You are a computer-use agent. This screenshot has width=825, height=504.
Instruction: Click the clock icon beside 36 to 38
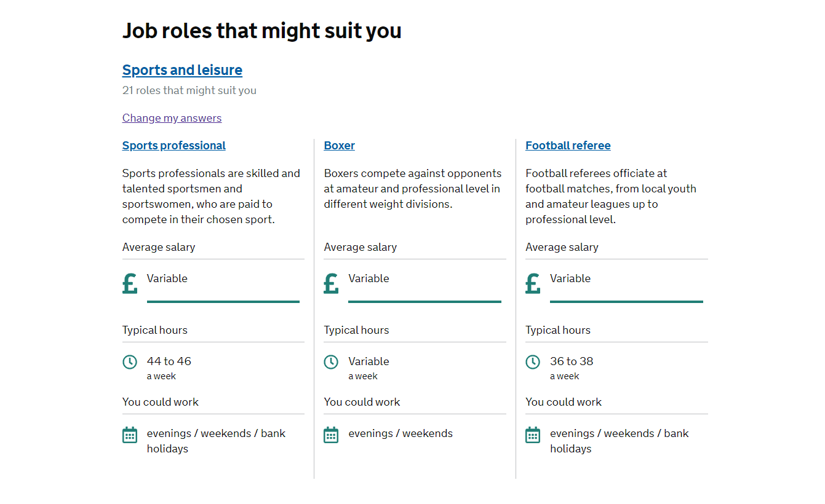tap(533, 362)
